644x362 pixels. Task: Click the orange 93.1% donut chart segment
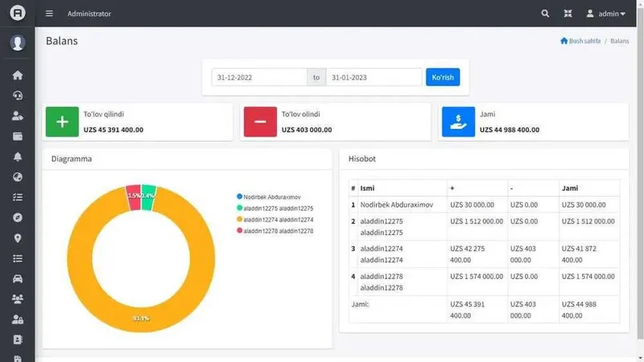[141, 319]
